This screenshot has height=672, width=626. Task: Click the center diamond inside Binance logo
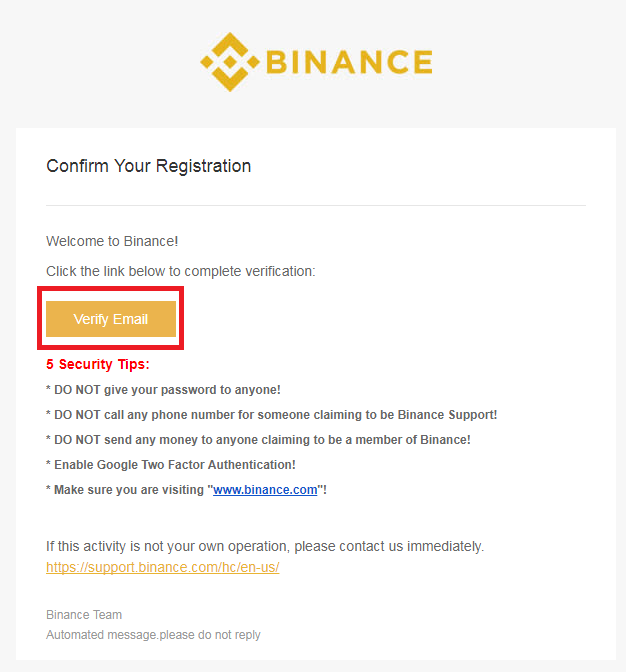click(x=230, y=62)
